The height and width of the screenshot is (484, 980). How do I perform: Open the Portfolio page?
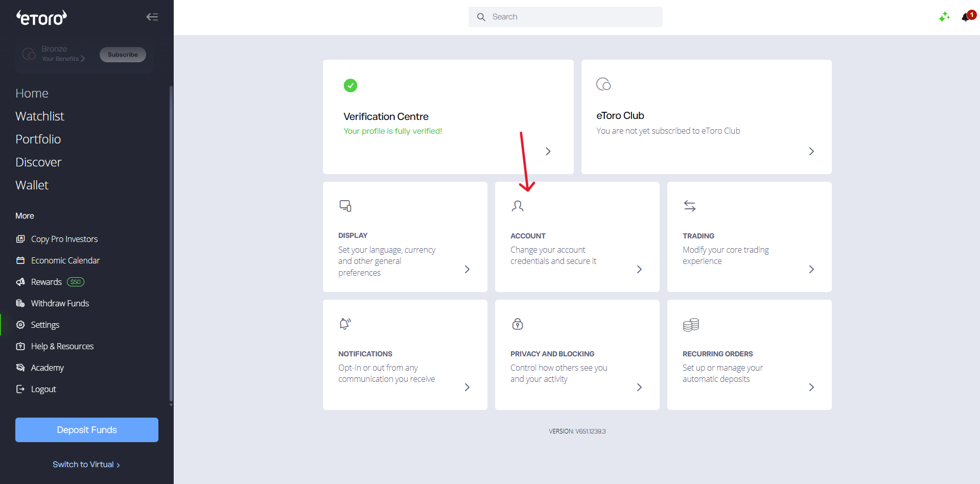coord(38,139)
